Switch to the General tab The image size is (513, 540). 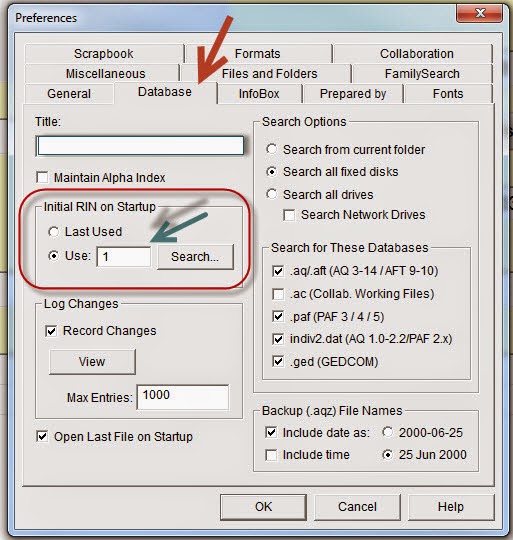coord(69,94)
